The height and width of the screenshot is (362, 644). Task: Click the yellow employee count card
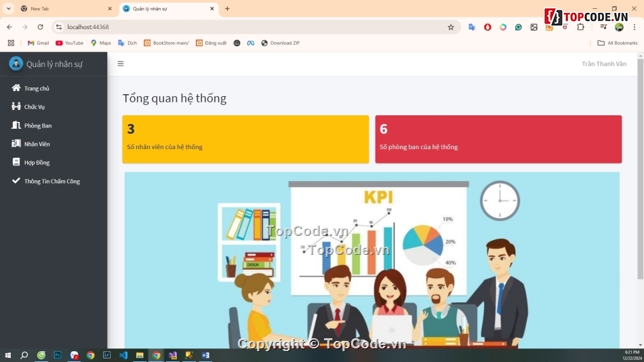tap(245, 139)
